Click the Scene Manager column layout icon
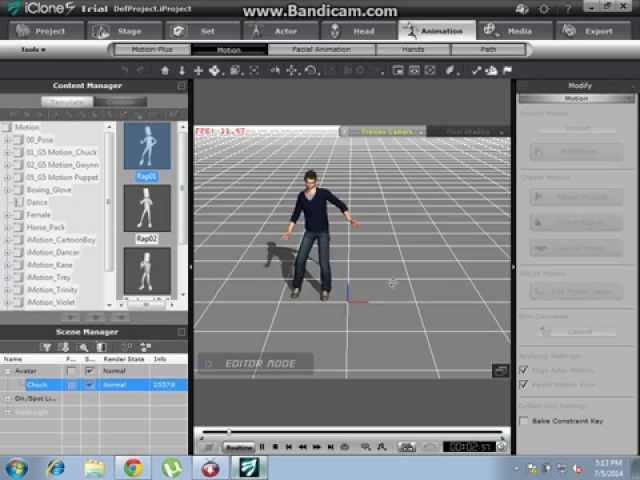640x480 pixels. tap(101, 347)
